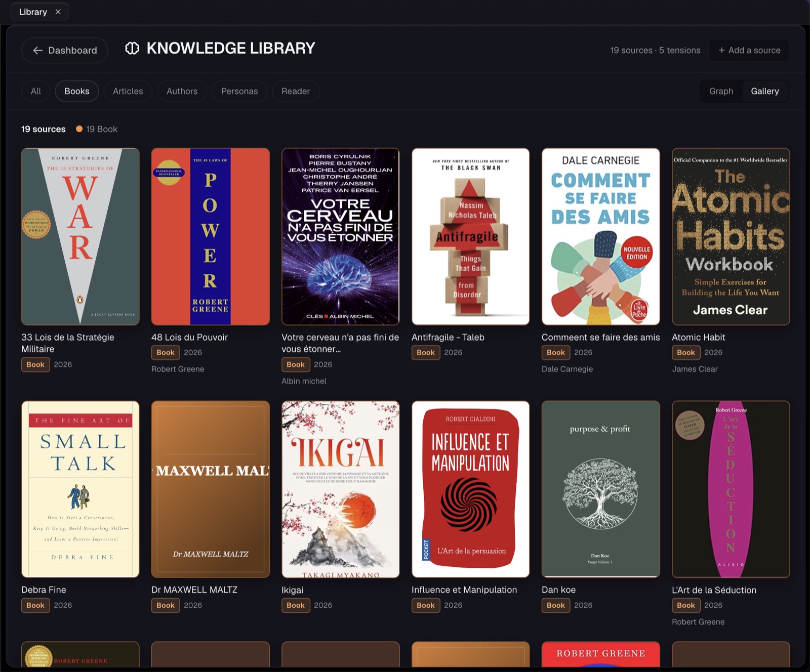810x672 pixels.
Task: Click the Book tag under Ikigai
Action: [x=296, y=605]
